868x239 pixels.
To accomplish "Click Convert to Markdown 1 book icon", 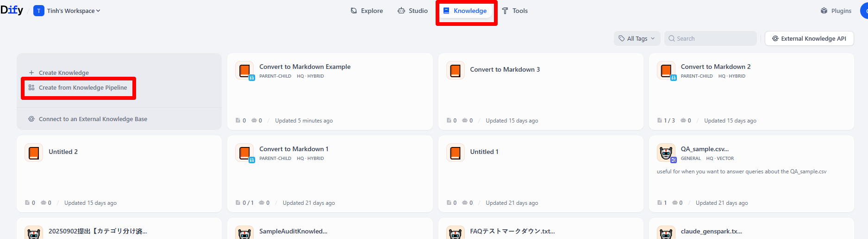I will (244, 153).
